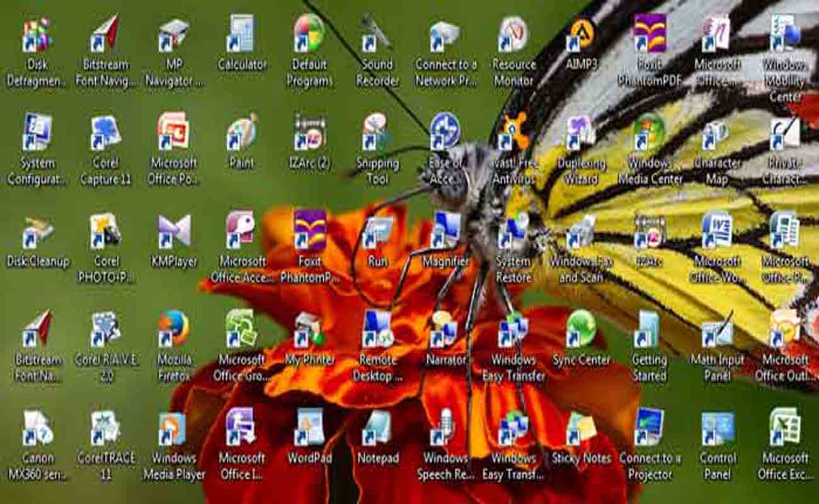Open the Duplexing Wizard shortcut

click(x=581, y=132)
